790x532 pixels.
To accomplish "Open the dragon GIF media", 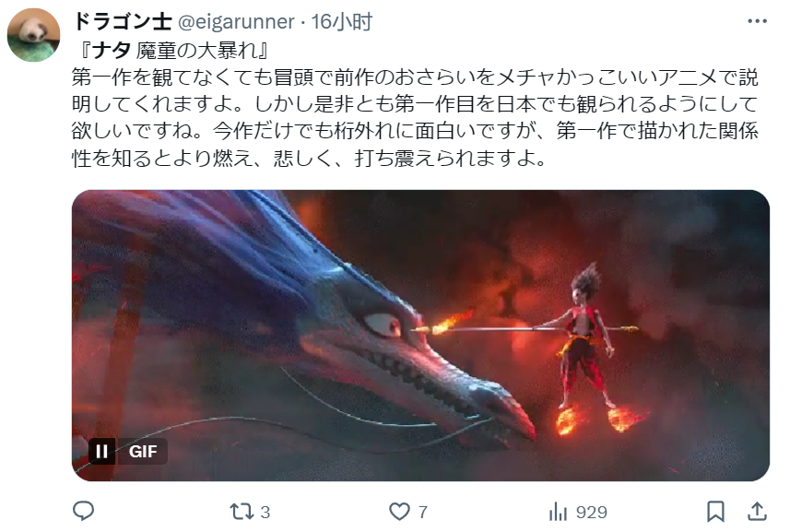I will tap(420, 336).
